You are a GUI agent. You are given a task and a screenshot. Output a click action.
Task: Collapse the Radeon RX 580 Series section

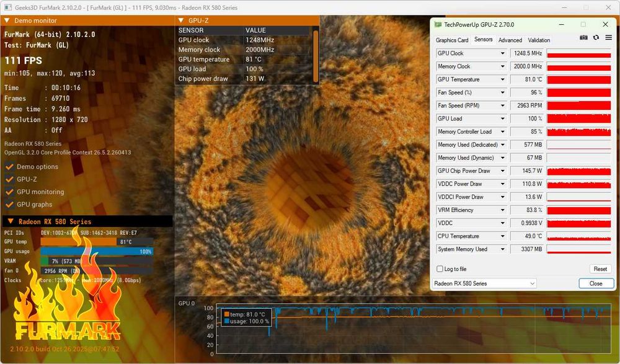tap(11, 221)
